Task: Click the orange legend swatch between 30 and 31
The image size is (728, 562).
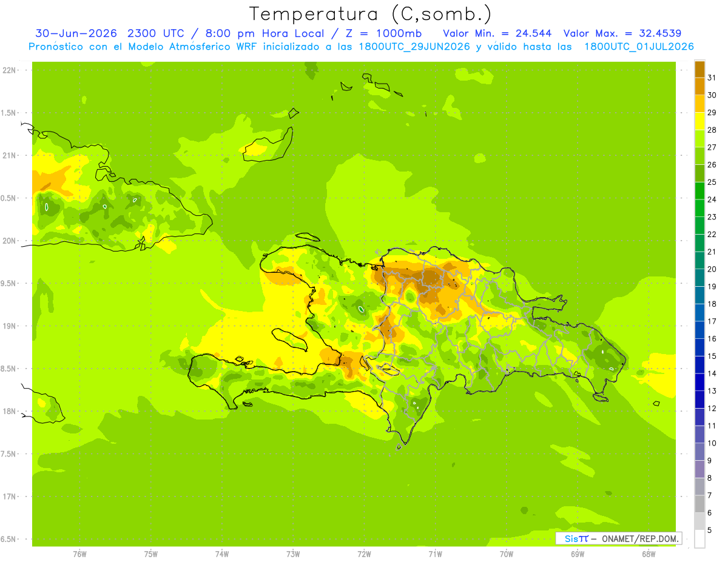Action: [699, 86]
